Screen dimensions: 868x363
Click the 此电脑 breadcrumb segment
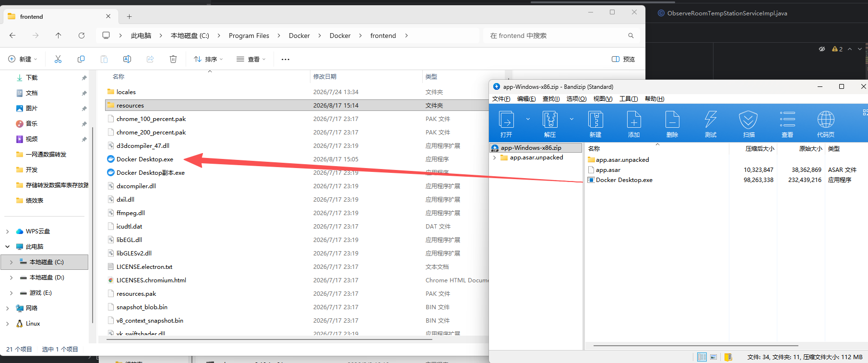point(141,36)
